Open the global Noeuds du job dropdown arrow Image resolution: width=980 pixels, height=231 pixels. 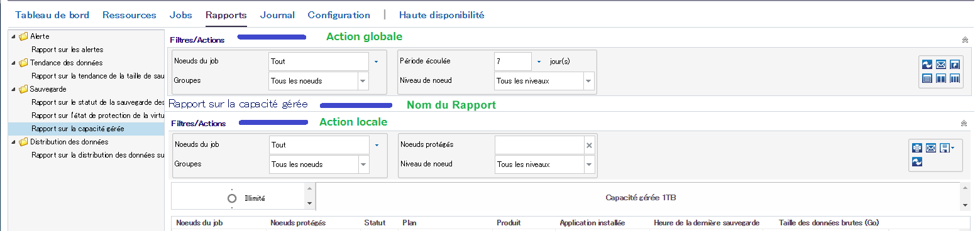click(376, 62)
